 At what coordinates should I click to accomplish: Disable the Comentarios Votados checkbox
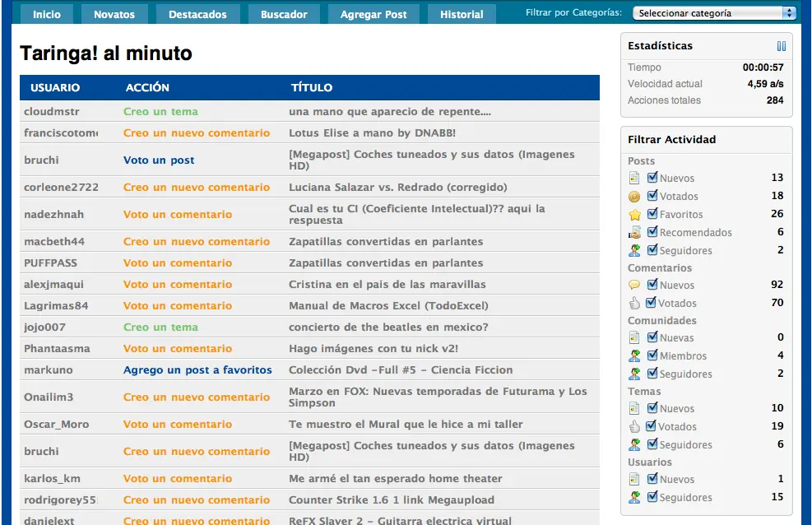(651, 302)
